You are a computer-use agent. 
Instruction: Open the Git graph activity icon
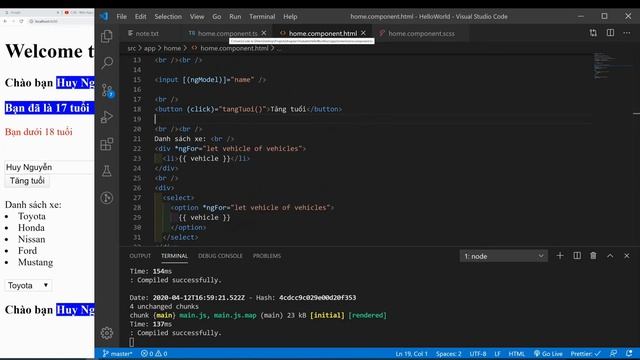pos(107,198)
